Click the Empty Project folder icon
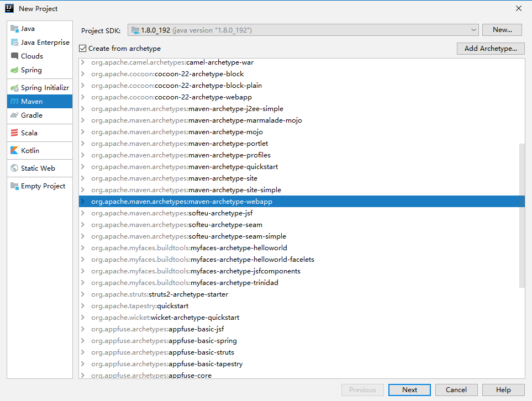Image resolution: width=532 pixels, height=401 pixels. click(14, 186)
